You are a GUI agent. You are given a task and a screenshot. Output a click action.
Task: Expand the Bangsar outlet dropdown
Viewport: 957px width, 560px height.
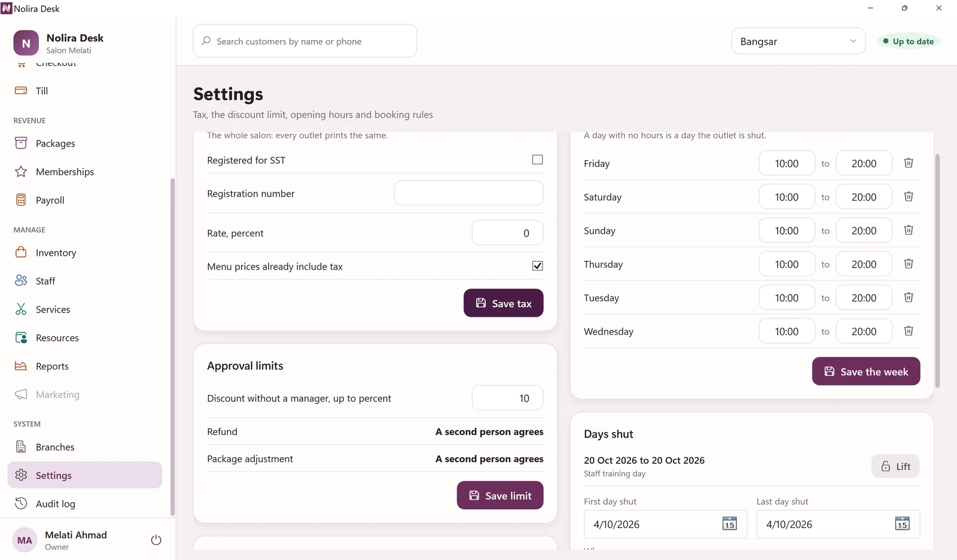[x=798, y=41]
